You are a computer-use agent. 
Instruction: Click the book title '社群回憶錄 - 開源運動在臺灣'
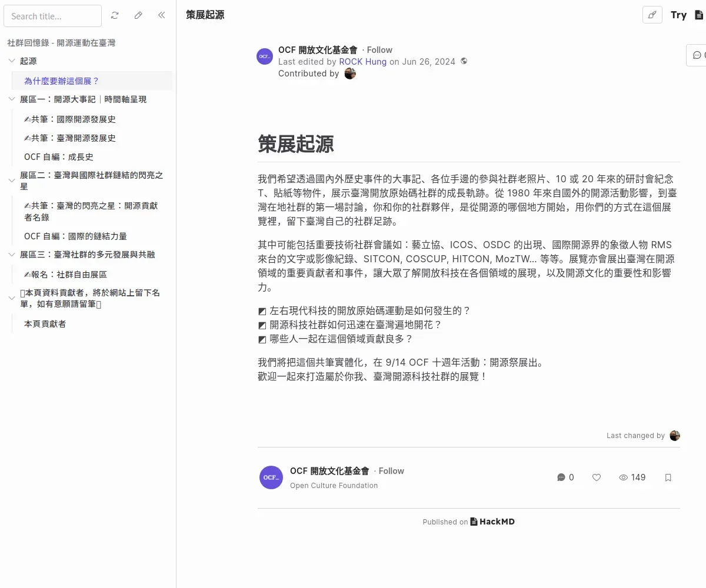coord(61,43)
